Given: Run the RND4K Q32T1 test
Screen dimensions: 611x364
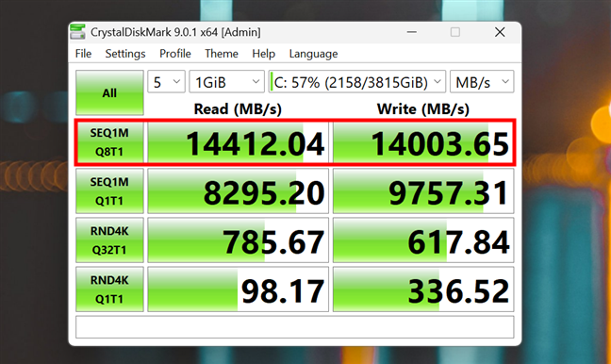Looking at the screenshot, I should tap(109, 240).
